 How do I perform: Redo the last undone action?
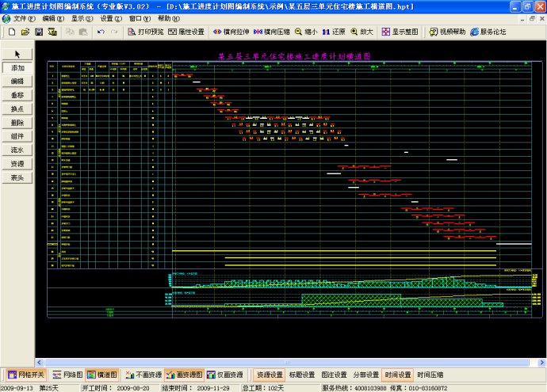coord(114,32)
